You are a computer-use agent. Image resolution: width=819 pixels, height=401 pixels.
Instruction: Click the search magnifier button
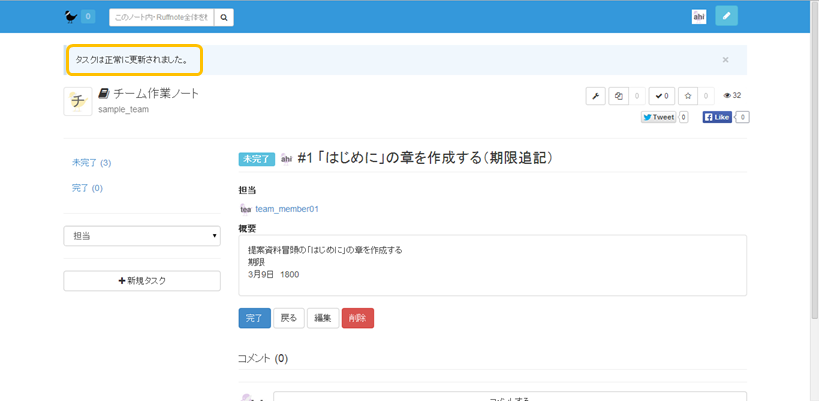tap(225, 17)
